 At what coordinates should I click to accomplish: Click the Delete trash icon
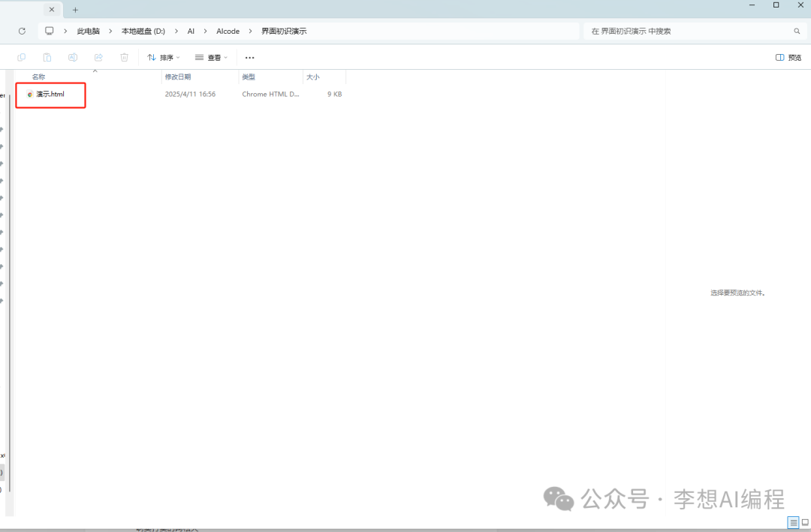[x=124, y=57]
